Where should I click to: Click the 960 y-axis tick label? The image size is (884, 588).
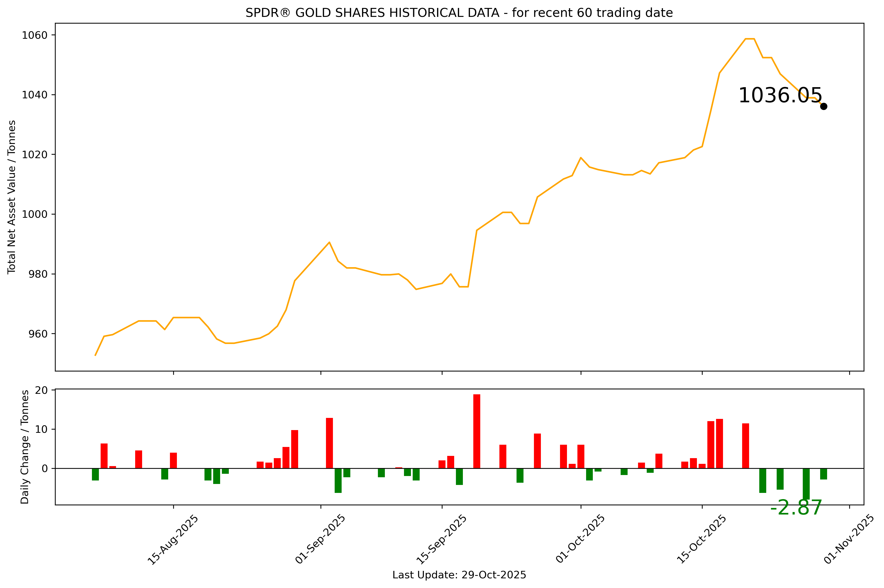pyautogui.click(x=38, y=334)
